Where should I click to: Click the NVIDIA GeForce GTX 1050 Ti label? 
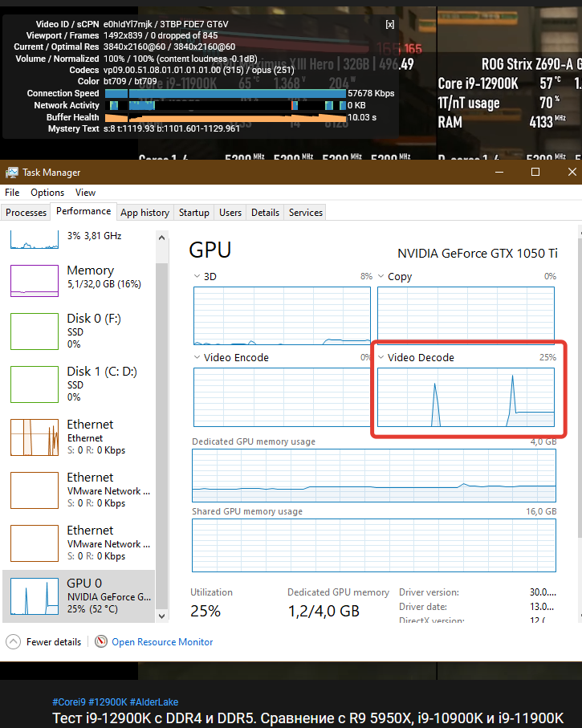477,254
